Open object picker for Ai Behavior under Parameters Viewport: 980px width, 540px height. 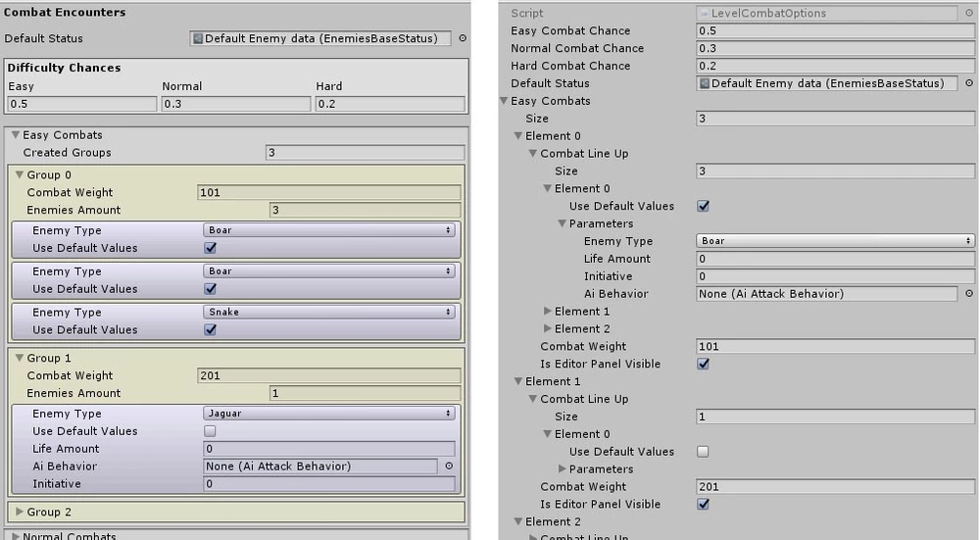(x=968, y=294)
